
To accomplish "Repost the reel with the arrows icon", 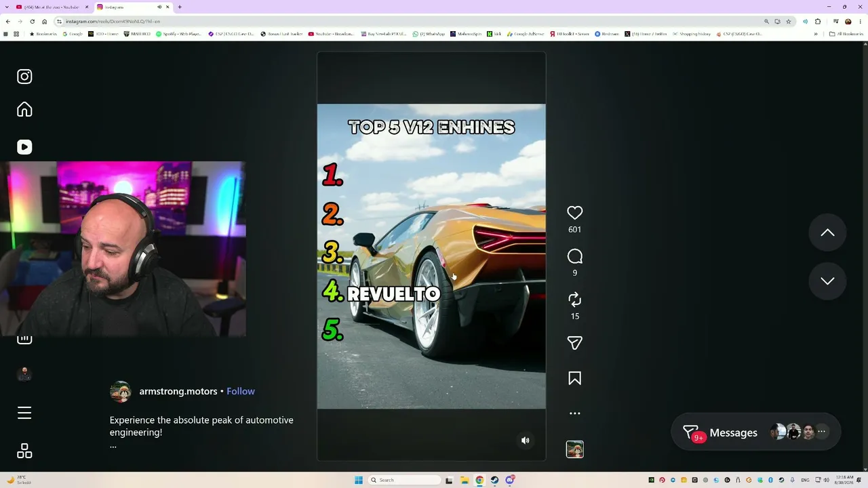I will 574,300.
